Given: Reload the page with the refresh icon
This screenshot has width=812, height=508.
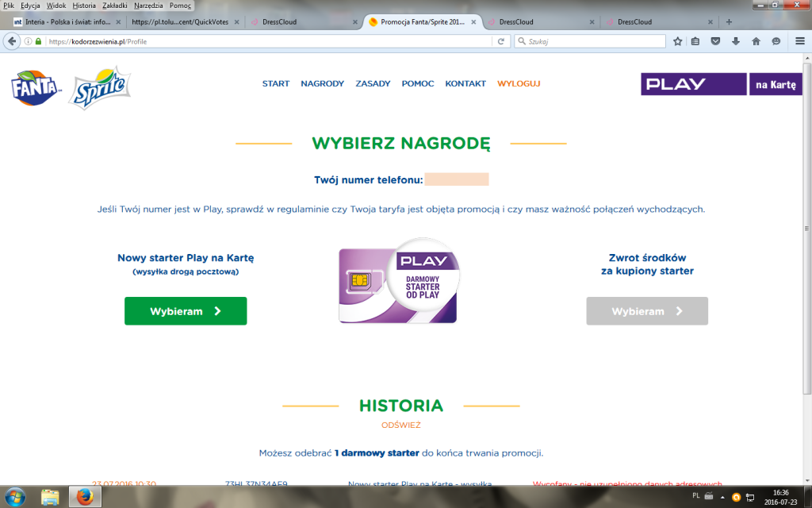Looking at the screenshot, I should 500,41.
